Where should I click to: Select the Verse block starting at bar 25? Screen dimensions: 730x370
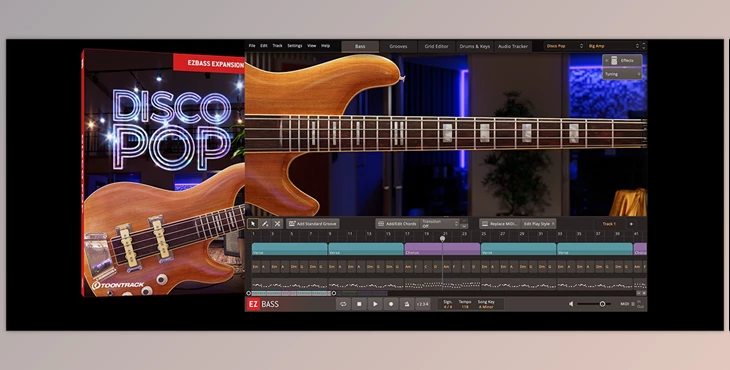coord(518,249)
